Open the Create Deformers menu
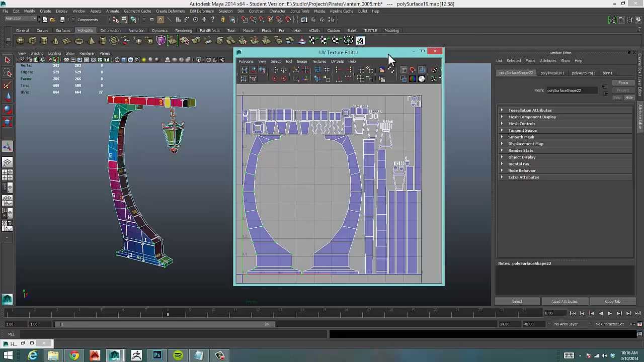 click(x=170, y=11)
